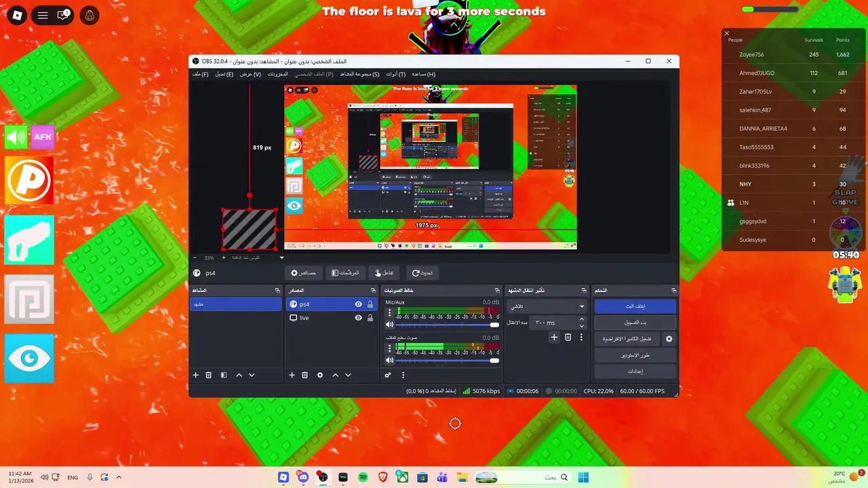Open the Mic/Aux three-dot options menu
Viewport: 868px width, 488px height.
coord(389,313)
